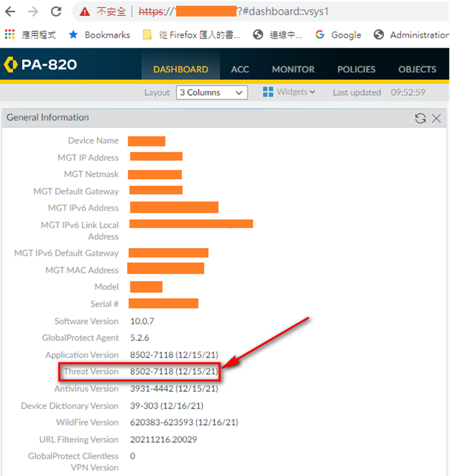
Task: Expand the Widgets dropdown menu
Action: (296, 92)
